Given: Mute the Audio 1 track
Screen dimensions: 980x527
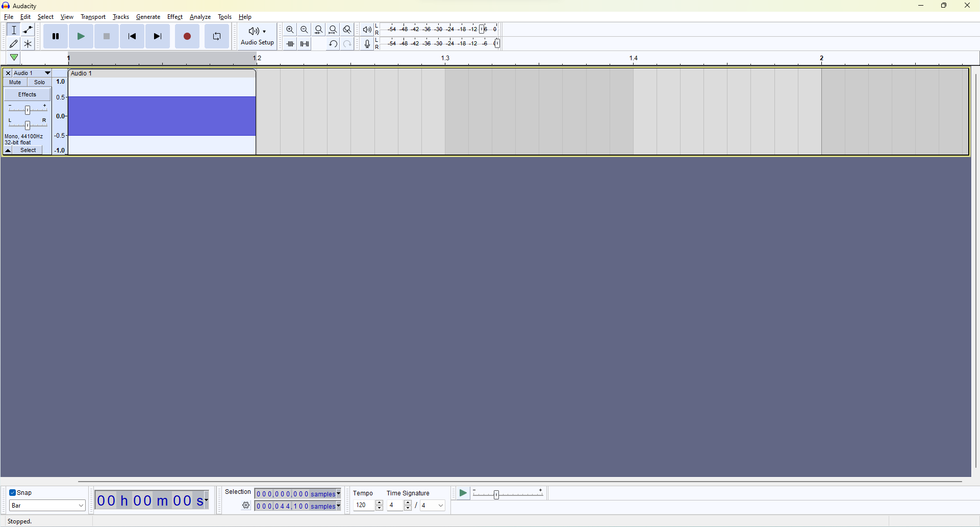Looking at the screenshot, I should [x=14, y=82].
